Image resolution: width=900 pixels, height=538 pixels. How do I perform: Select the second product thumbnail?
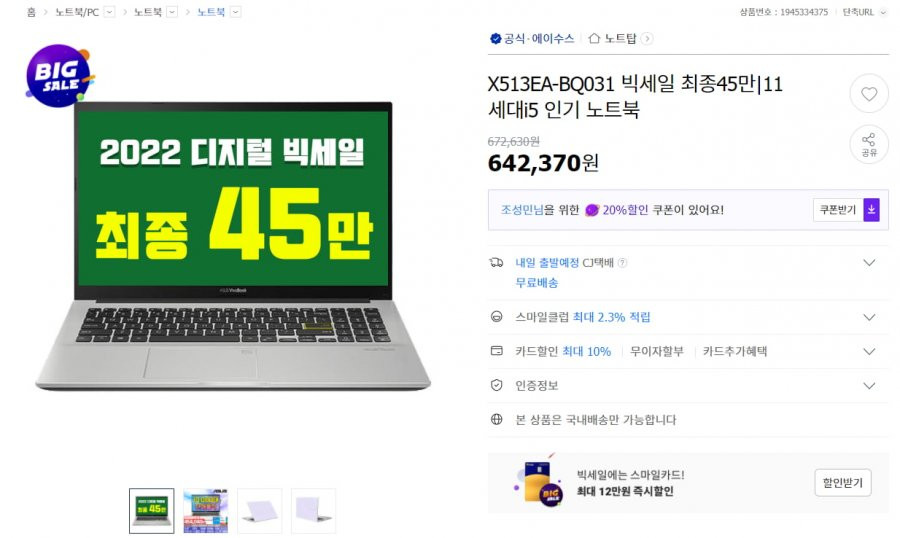(205, 510)
